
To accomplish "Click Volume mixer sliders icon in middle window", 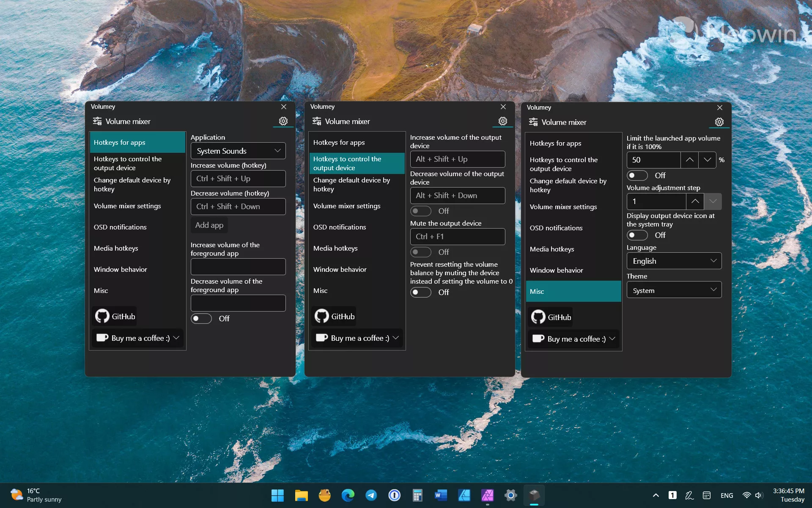I will (317, 121).
